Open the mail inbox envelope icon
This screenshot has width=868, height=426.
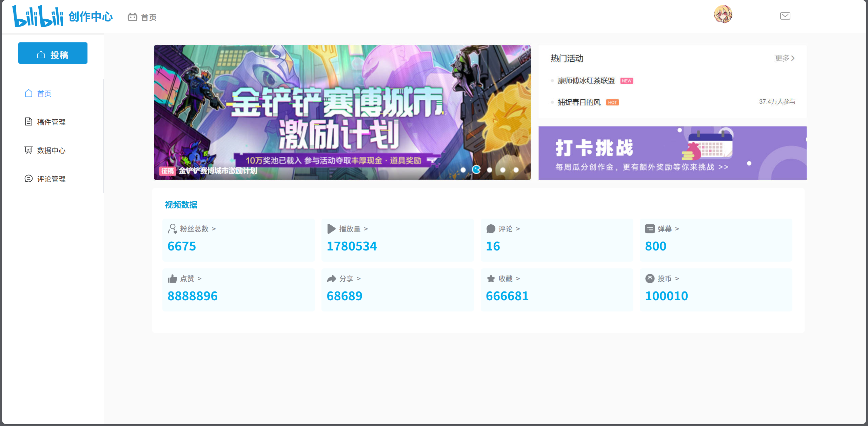[x=785, y=16]
